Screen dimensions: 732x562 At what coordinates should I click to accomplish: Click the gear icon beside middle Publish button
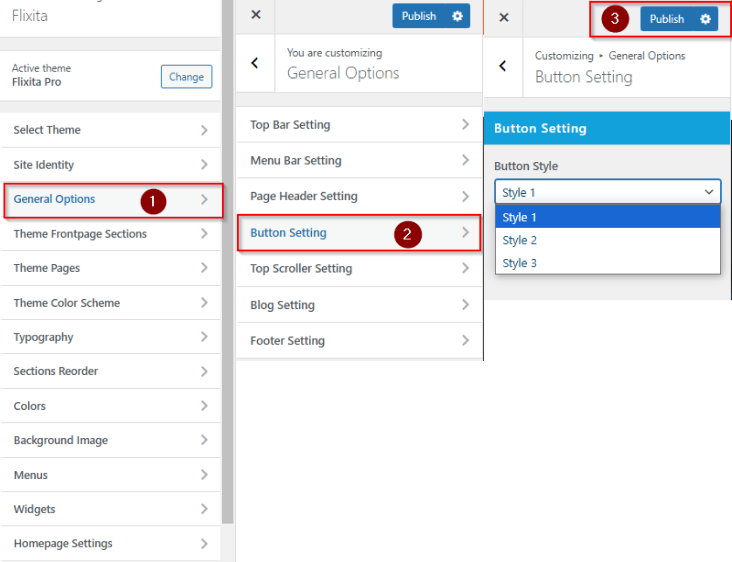pyautogui.click(x=458, y=16)
